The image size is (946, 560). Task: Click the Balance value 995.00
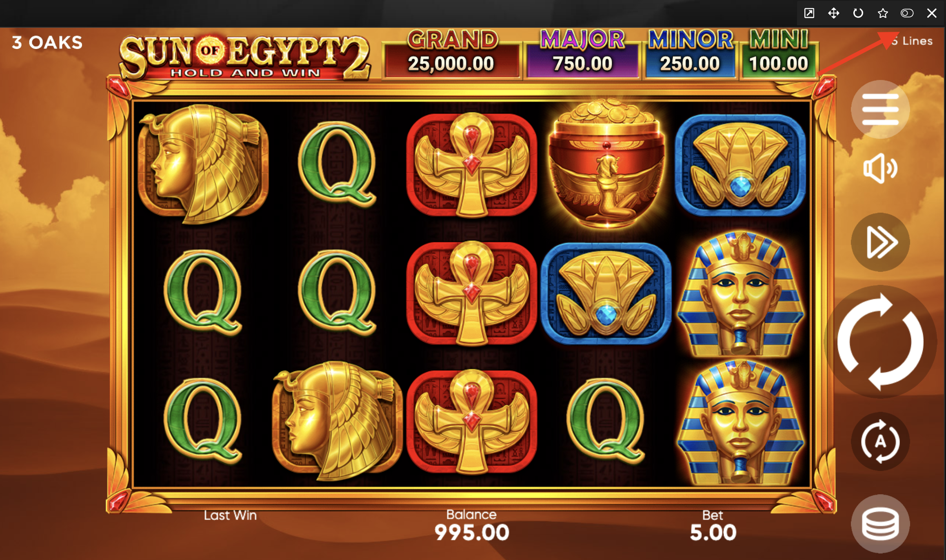point(472,532)
